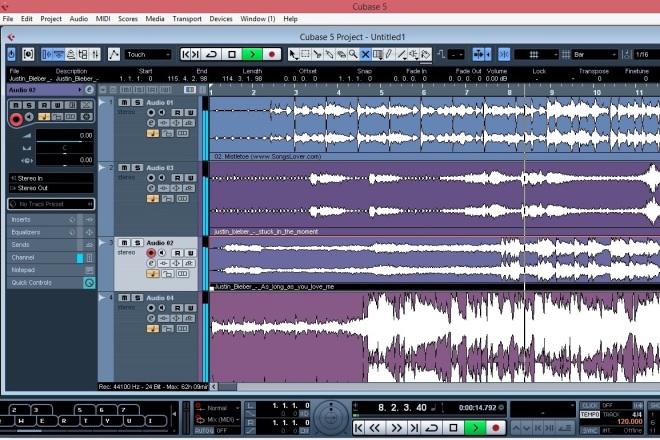Expand the Sends section in Inspector
The image size is (660, 440).
(51, 245)
